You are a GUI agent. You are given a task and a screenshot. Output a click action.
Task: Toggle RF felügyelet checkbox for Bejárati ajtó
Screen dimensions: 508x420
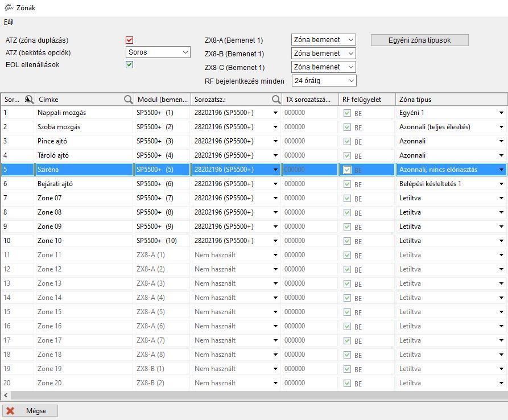(347, 184)
